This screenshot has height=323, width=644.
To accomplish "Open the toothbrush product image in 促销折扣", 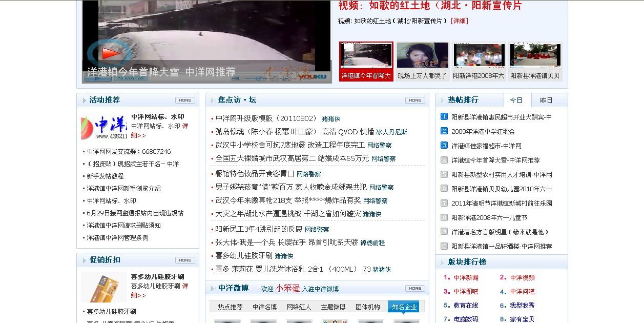I will 104,287.
